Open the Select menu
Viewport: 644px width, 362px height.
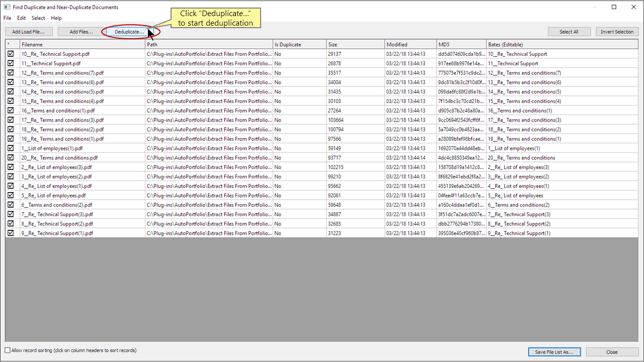coord(38,18)
